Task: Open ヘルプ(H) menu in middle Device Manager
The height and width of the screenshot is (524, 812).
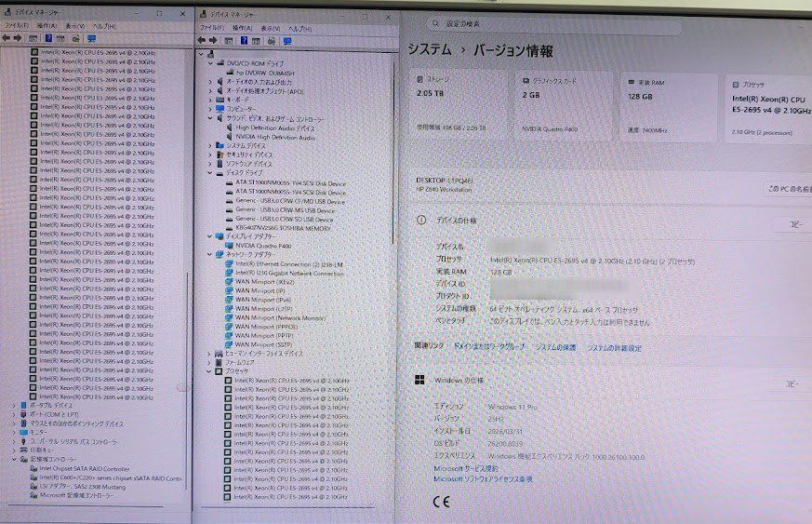Action: (300, 29)
